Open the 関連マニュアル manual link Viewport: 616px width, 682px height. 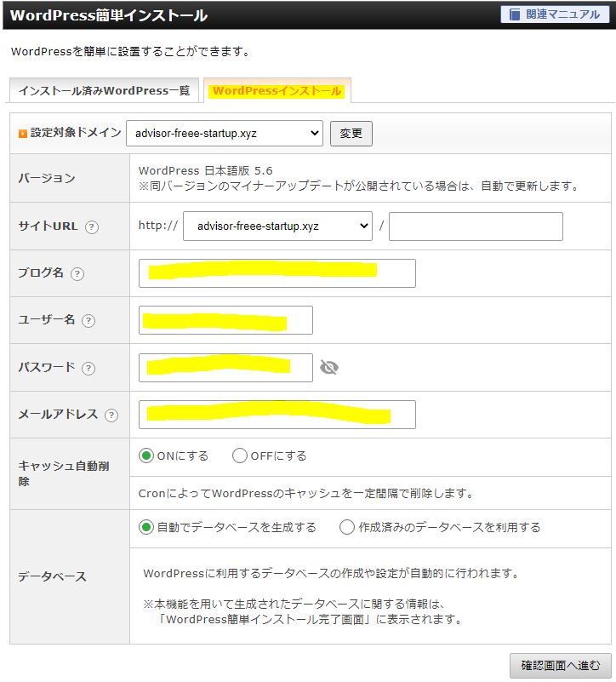click(555, 14)
